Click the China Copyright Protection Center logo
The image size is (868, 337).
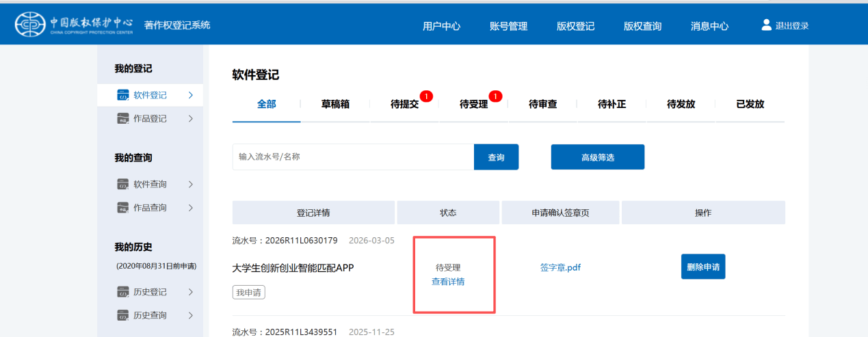(74, 26)
